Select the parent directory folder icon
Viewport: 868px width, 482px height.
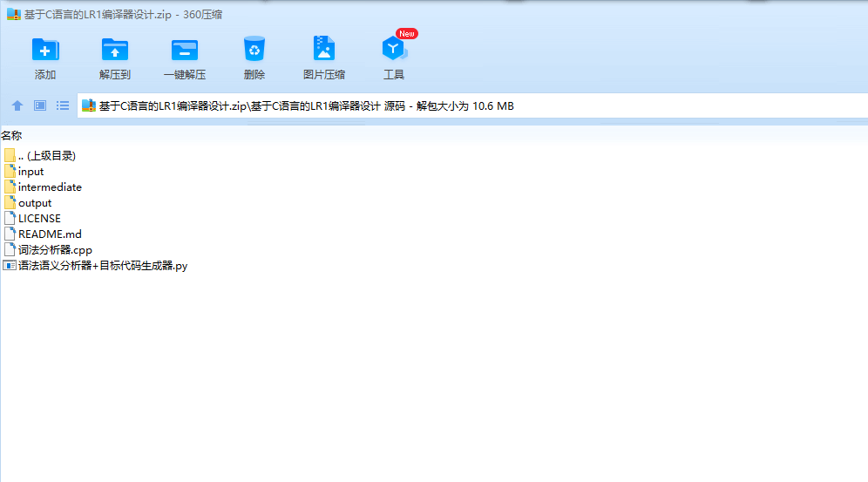(10, 155)
